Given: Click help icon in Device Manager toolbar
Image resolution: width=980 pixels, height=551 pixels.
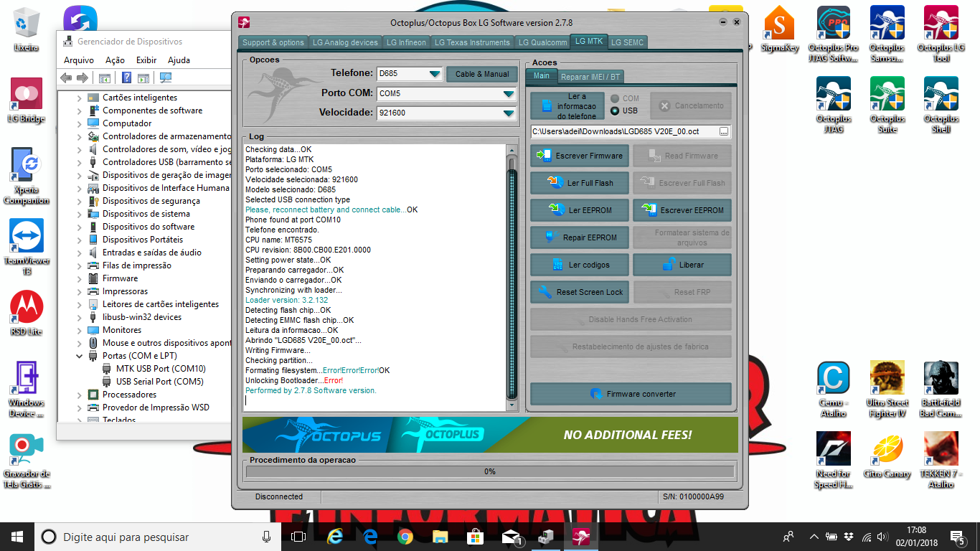Looking at the screenshot, I should click(126, 77).
